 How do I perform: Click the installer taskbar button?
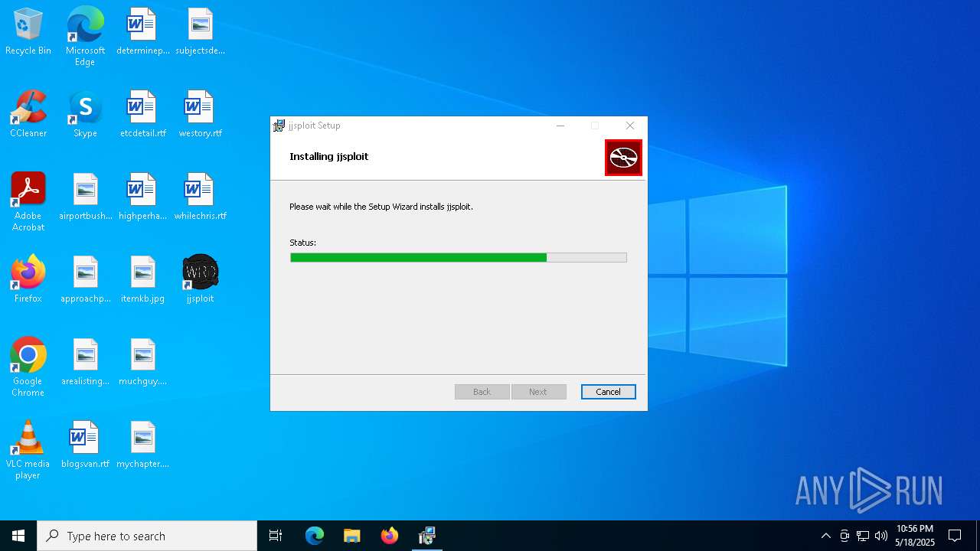[x=426, y=536]
